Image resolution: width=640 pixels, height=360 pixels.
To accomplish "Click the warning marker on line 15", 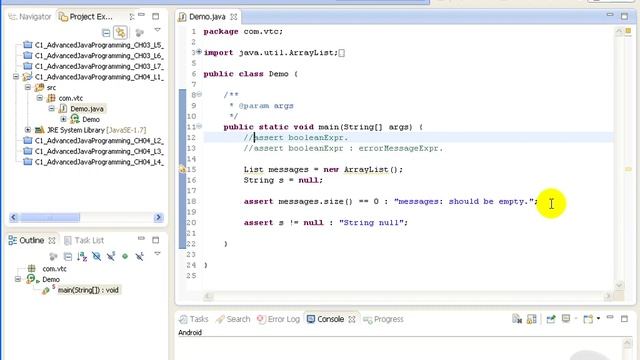I will click(x=182, y=169).
